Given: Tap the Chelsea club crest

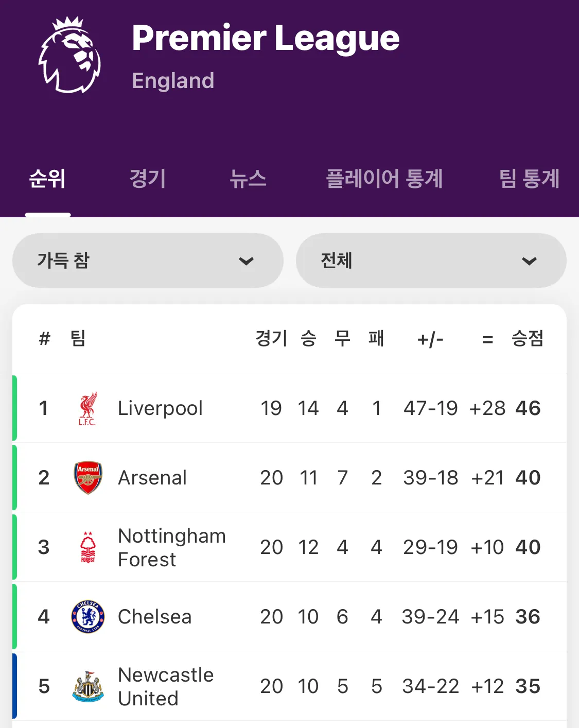Looking at the screenshot, I should tap(88, 616).
